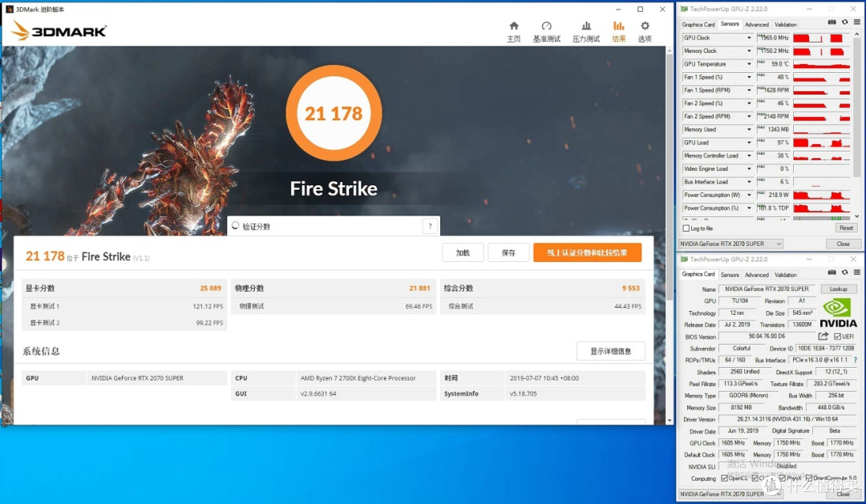Click the 保存 (Save) button

click(x=508, y=252)
